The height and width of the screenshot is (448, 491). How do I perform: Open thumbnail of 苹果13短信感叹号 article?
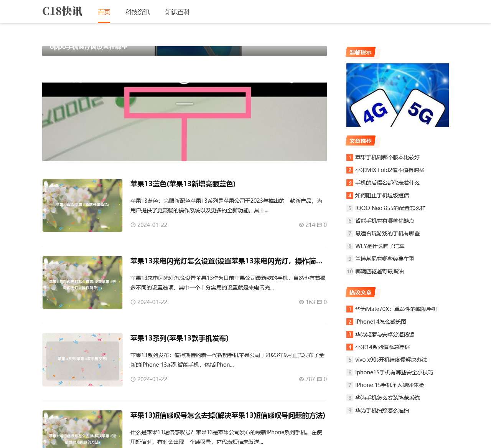[82, 429]
